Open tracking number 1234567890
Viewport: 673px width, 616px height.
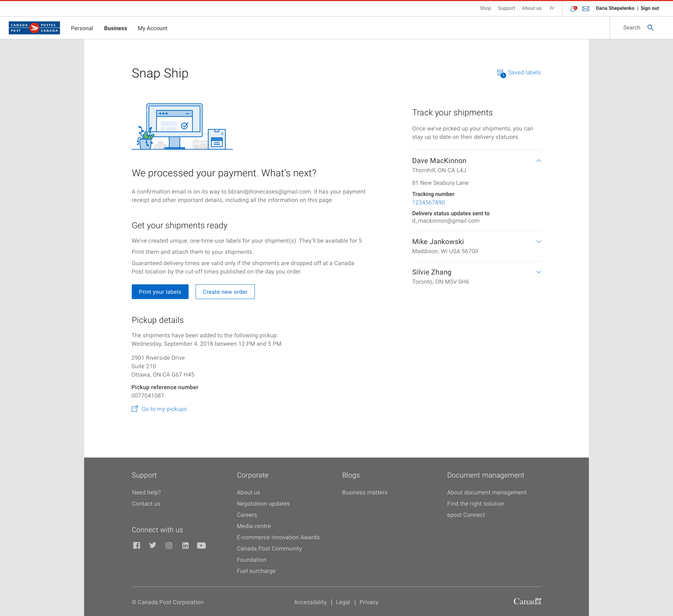(x=428, y=202)
